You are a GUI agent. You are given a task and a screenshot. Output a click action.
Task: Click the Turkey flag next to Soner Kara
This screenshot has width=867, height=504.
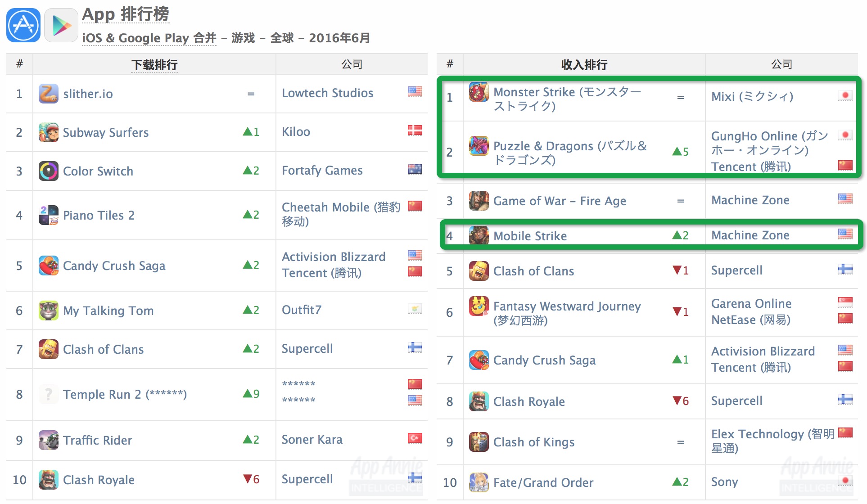[x=415, y=438]
